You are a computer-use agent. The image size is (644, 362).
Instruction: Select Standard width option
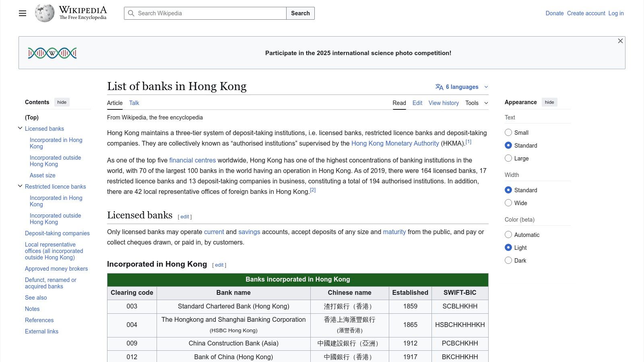[508, 190]
